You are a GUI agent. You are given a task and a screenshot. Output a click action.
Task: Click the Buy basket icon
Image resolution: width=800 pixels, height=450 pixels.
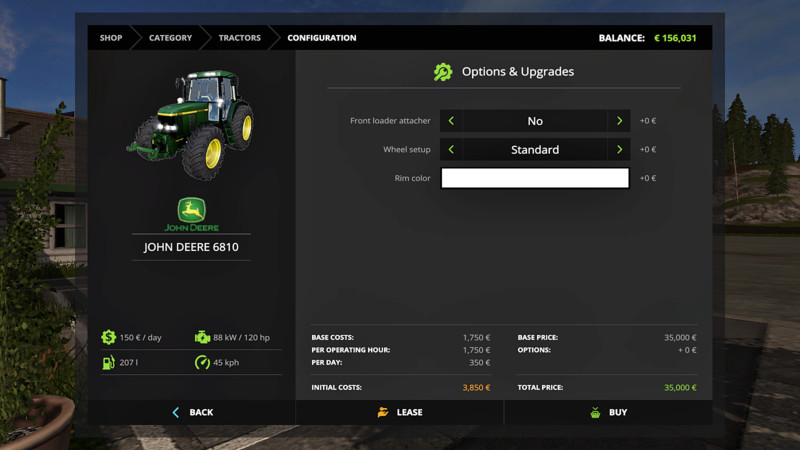595,412
